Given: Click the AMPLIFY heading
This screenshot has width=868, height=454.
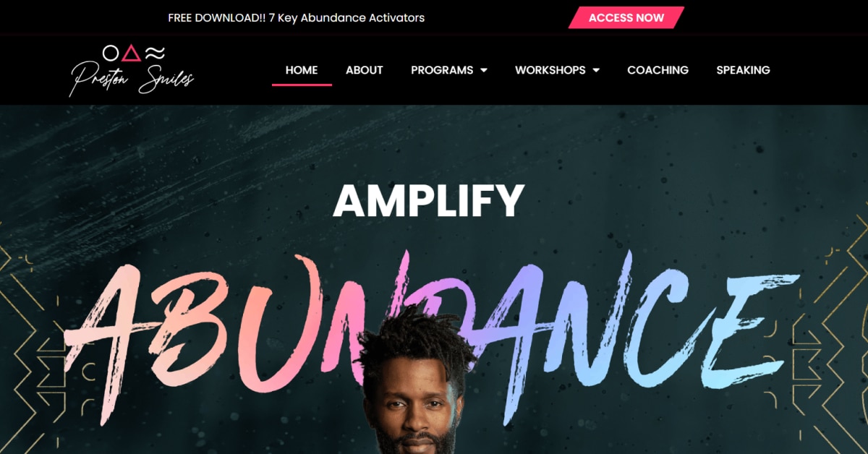Looking at the screenshot, I should 428,201.
